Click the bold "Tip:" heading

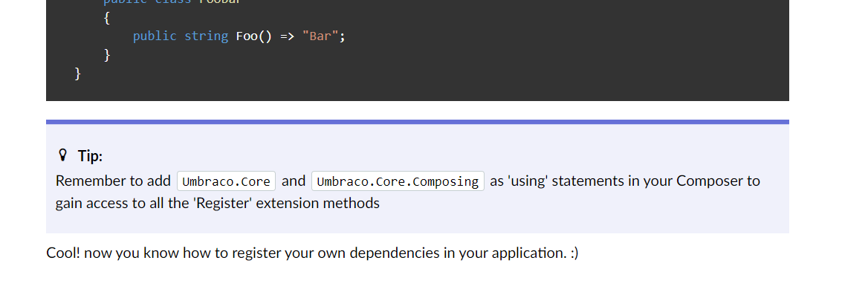pos(90,156)
